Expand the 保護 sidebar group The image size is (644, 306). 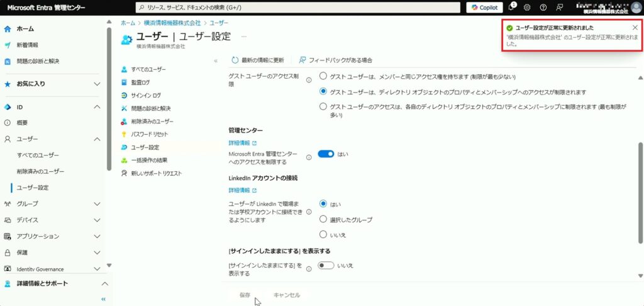[x=97, y=252]
